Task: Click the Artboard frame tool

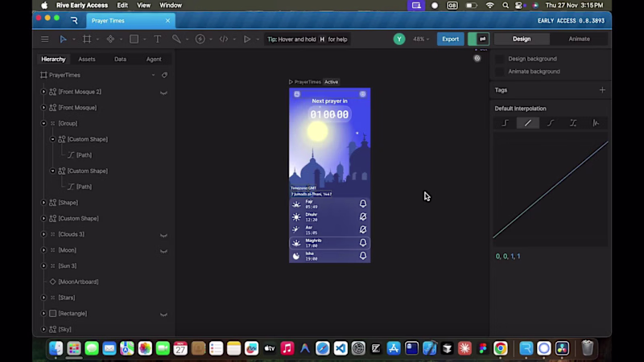Action: tap(86, 39)
